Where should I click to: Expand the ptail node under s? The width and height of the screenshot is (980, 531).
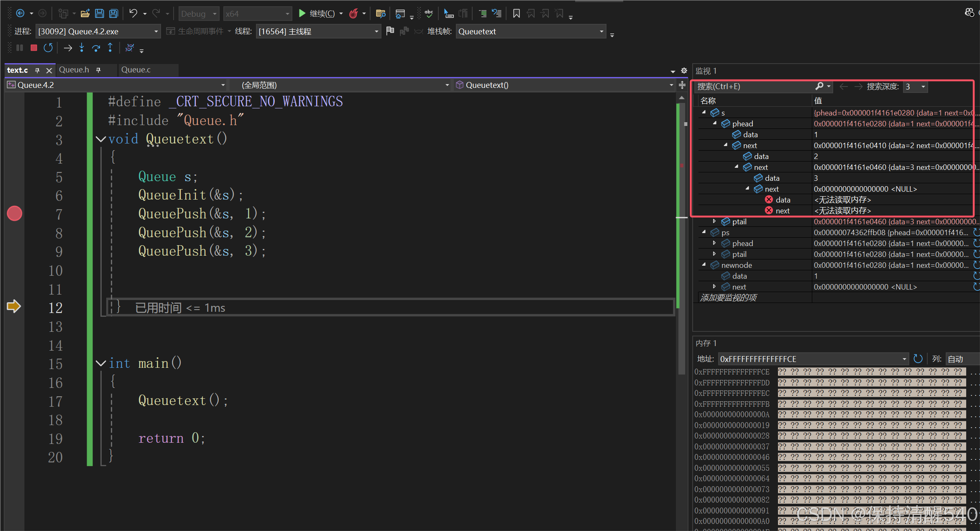pyautogui.click(x=714, y=221)
